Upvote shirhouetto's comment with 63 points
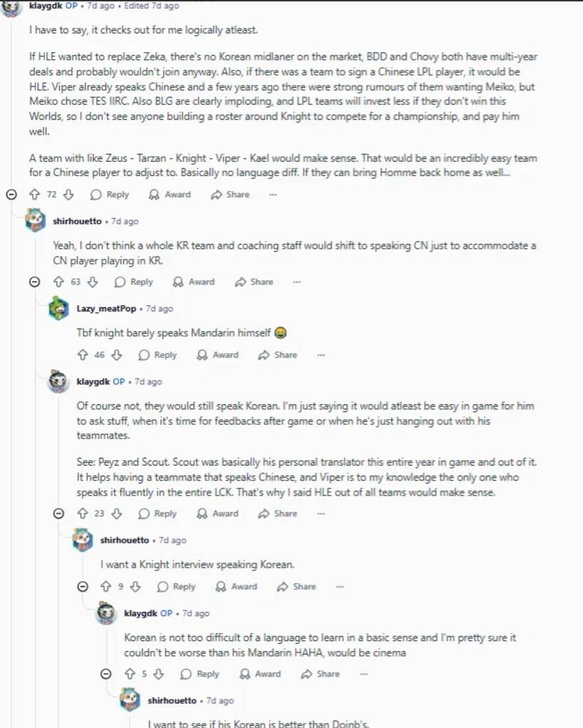The height and width of the screenshot is (728, 583). click(x=58, y=282)
